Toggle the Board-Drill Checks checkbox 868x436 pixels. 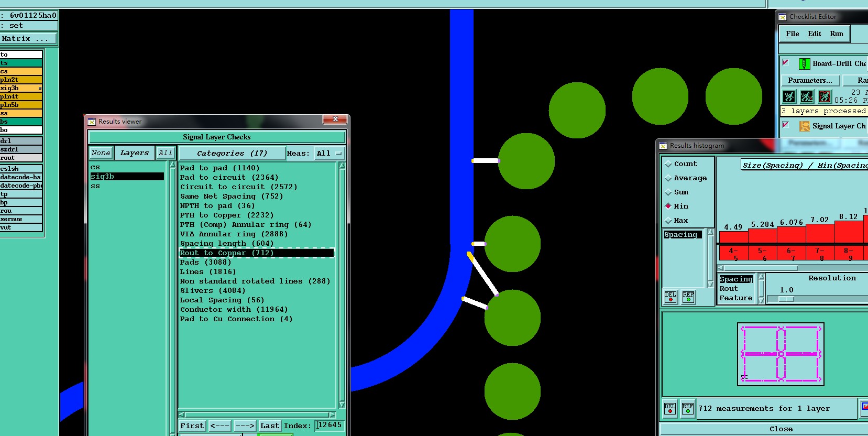[785, 62]
